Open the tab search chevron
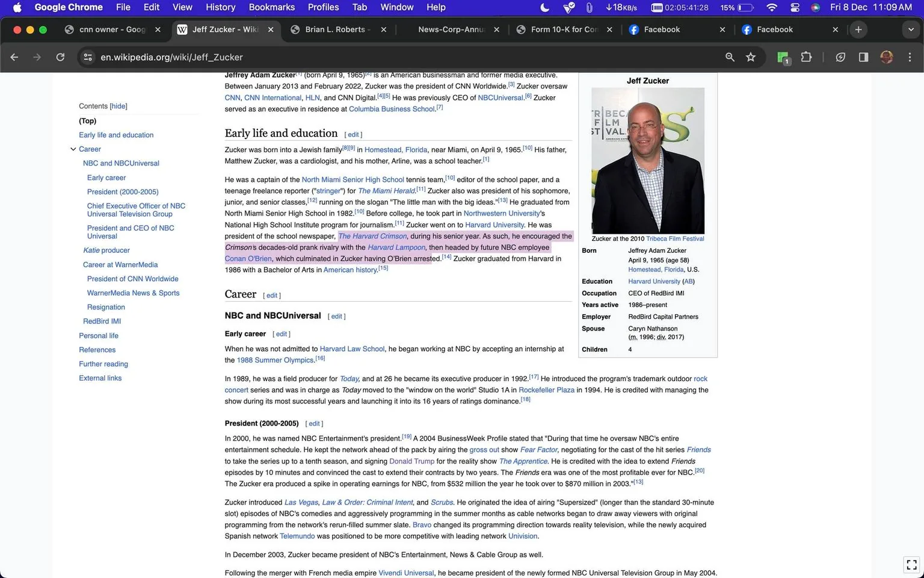This screenshot has height=578, width=924. (x=911, y=29)
